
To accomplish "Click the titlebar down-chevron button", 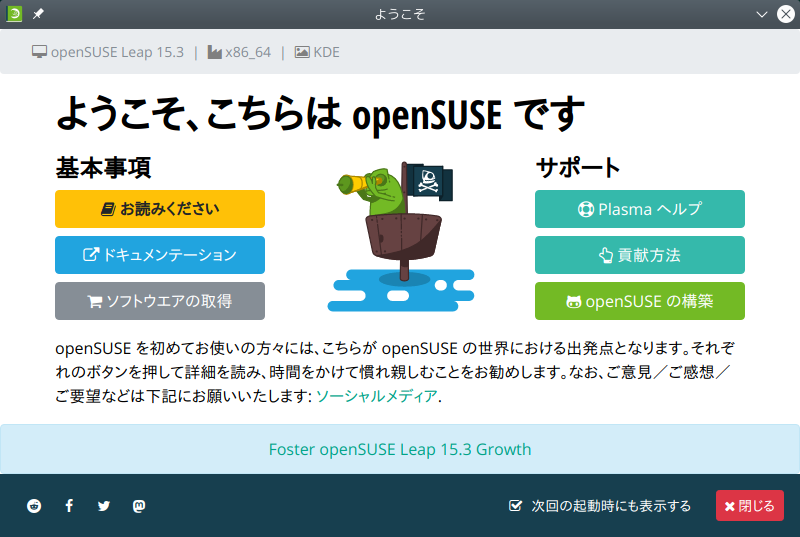I will (x=762, y=14).
